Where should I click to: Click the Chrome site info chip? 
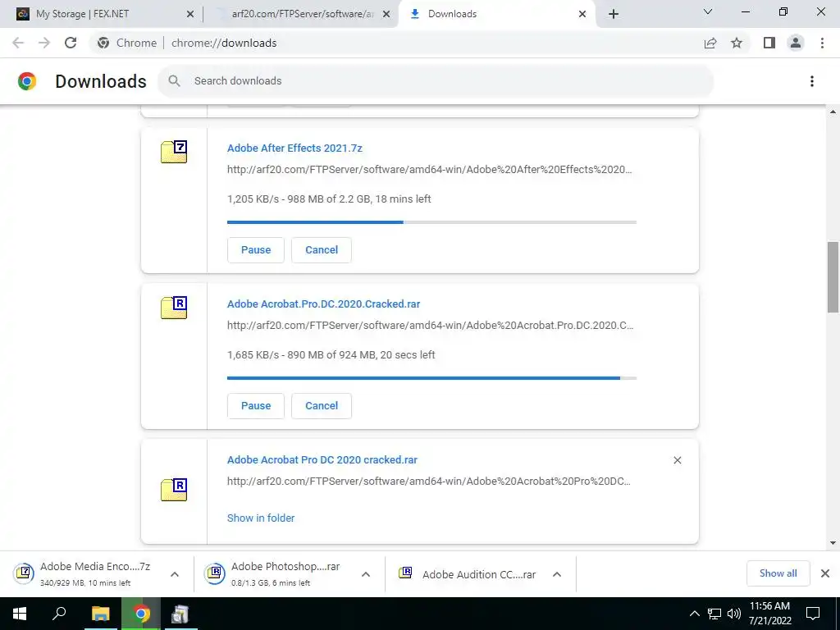pyautogui.click(x=129, y=43)
